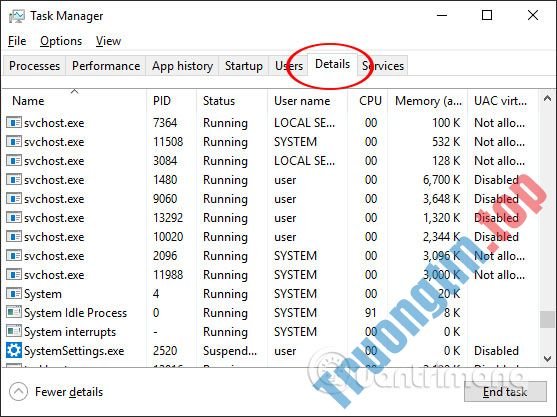Click the icon of svchost.exe PID 7364

tap(14, 123)
